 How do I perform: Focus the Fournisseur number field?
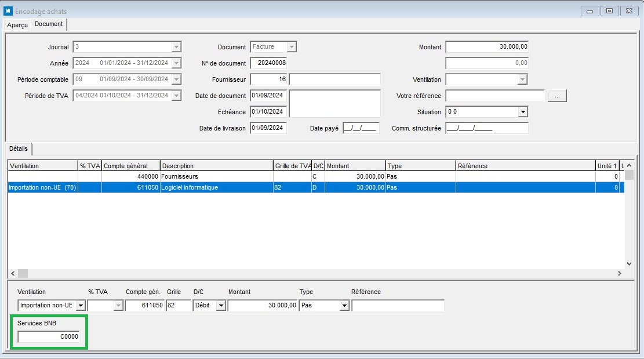click(268, 79)
